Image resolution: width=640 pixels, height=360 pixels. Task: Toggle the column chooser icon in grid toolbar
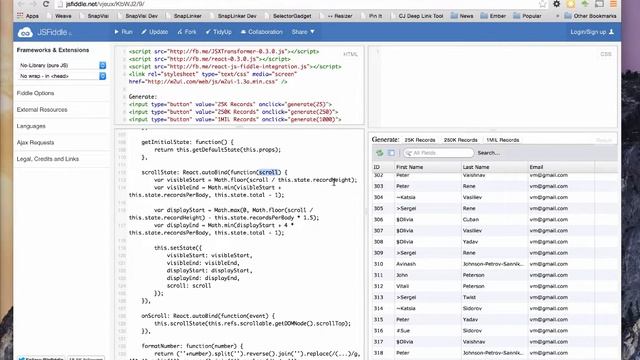tap(391, 153)
